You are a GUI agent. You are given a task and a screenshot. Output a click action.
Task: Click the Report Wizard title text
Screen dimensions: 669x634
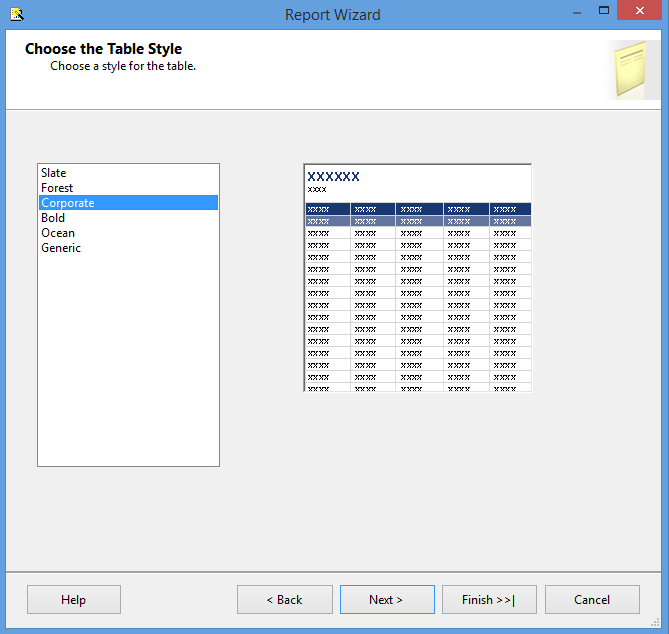coord(332,14)
